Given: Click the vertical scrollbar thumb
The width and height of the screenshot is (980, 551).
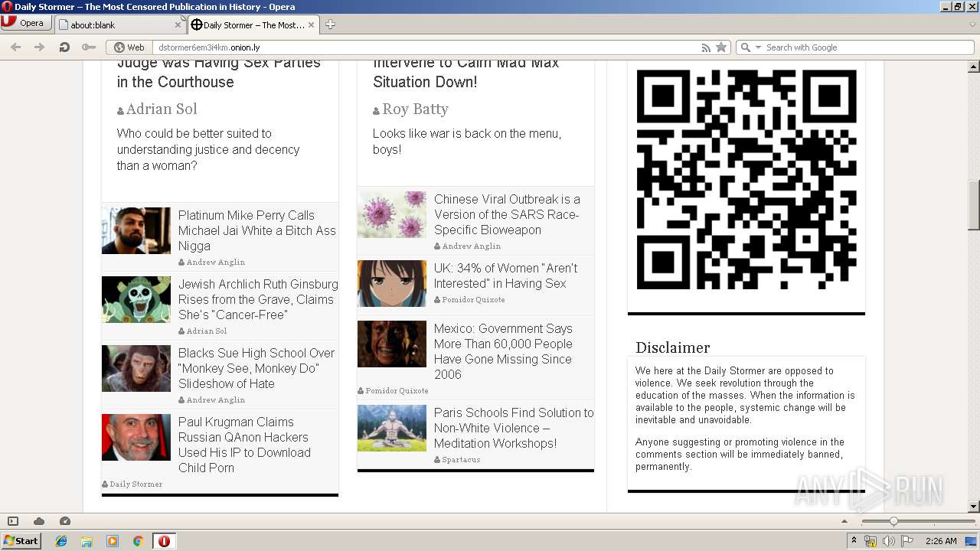Looking at the screenshot, I should 974,205.
